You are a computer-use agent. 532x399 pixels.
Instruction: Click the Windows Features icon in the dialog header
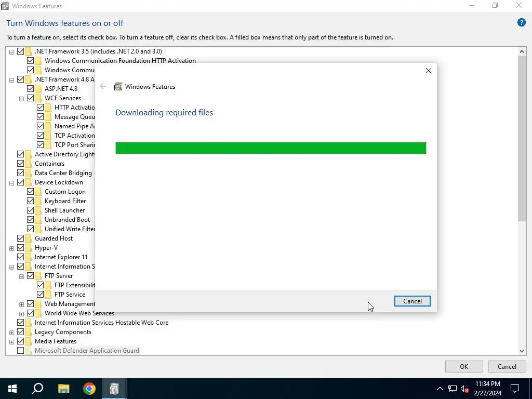[118, 87]
